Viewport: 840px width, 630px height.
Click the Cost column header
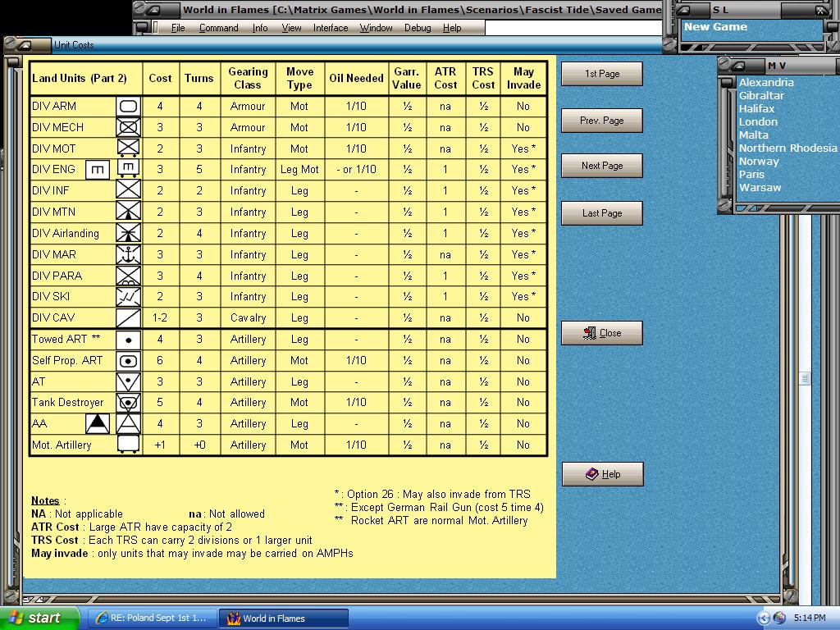pyautogui.click(x=160, y=78)
